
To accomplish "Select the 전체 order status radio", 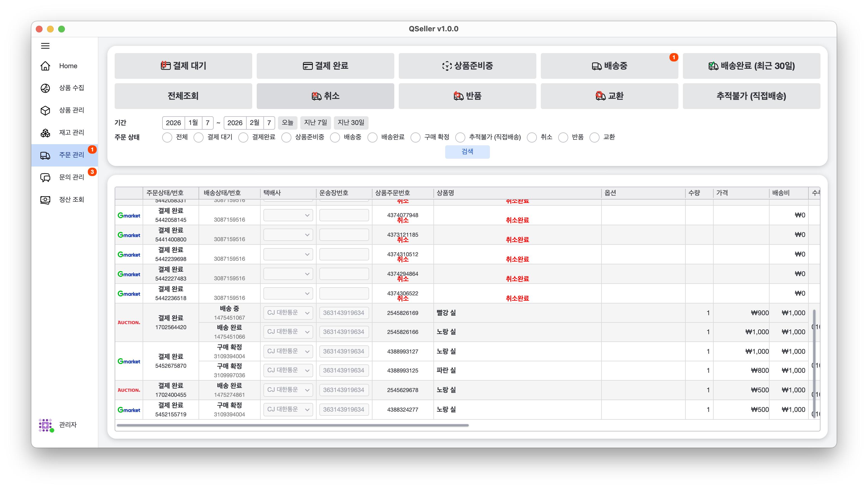I will (x=167, y=137).
